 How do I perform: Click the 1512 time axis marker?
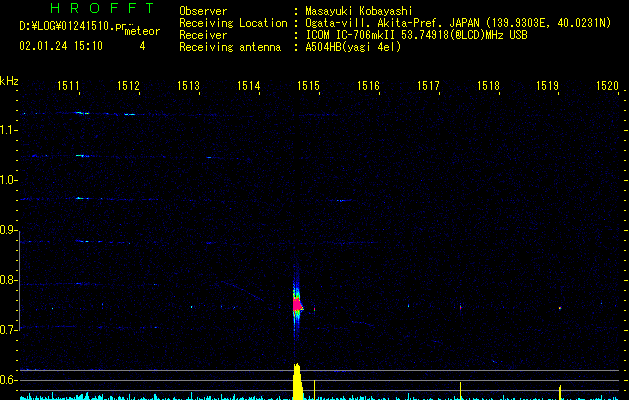(x=128, y=86)
